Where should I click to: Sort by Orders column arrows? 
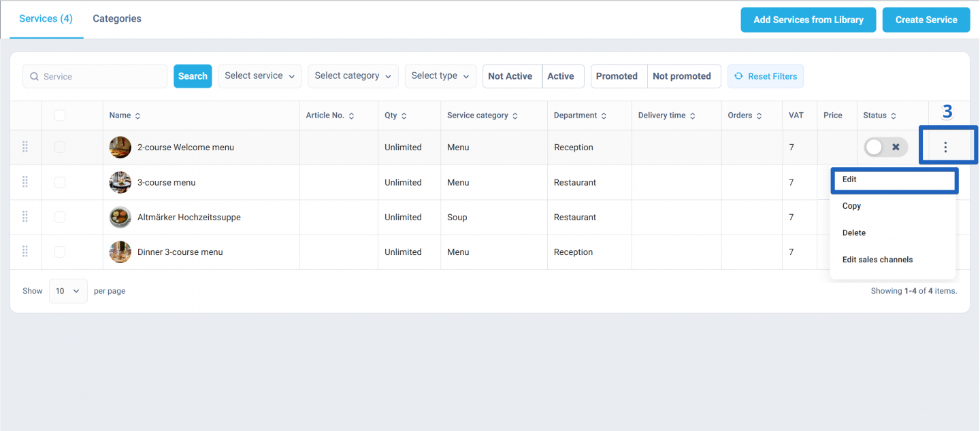point(759,116)
